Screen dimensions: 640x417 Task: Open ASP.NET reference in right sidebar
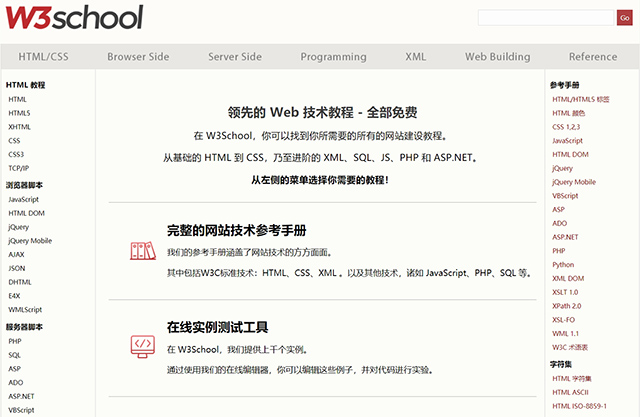(x=565, y=237)
